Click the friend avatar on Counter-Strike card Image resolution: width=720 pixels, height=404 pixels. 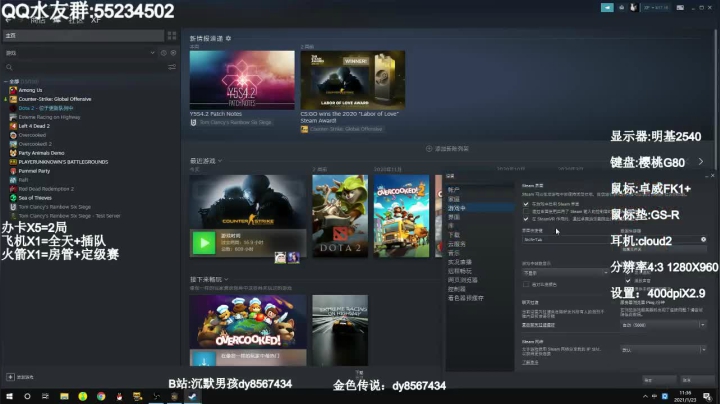[280, 258]
